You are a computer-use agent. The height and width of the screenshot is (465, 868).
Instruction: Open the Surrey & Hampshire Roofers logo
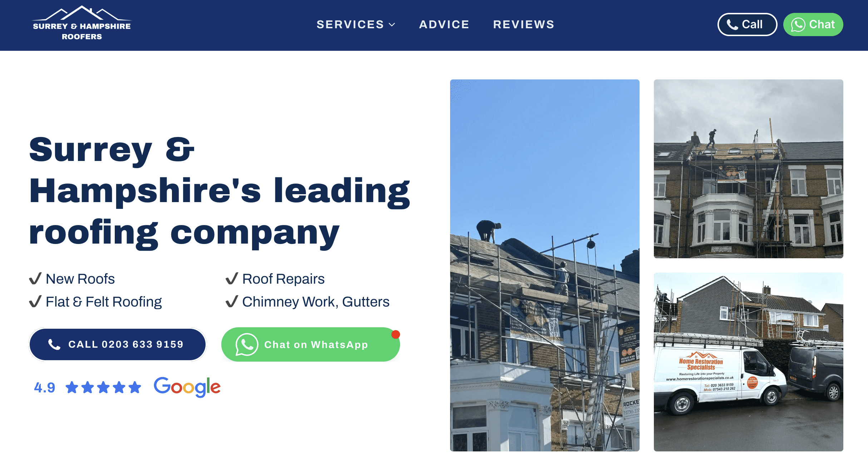[x=82, y=23]
